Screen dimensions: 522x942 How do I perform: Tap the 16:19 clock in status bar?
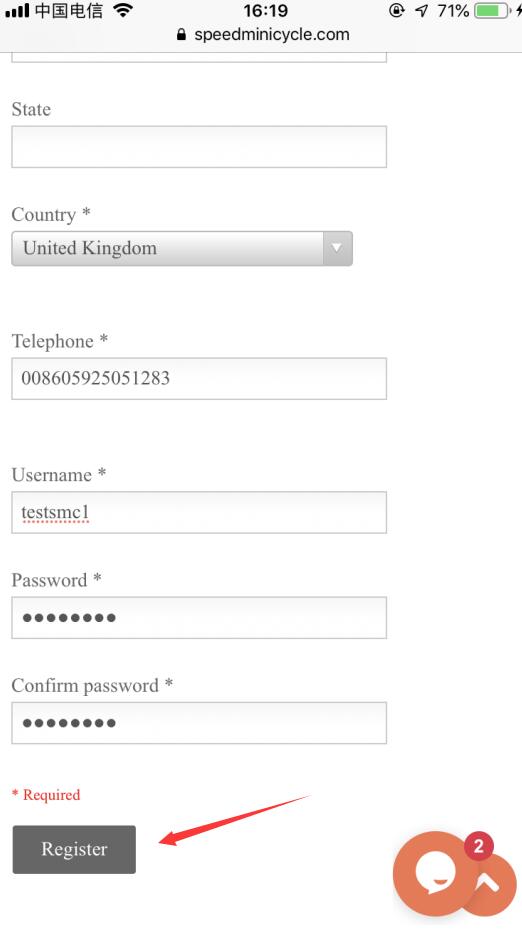pyautogui.click(x=266, y=10)
